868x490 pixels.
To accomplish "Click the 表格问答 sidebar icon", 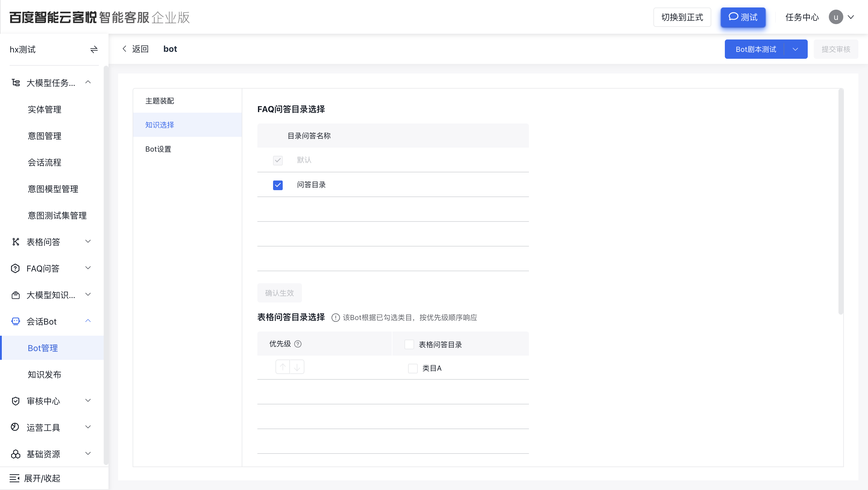I will 15,242.
